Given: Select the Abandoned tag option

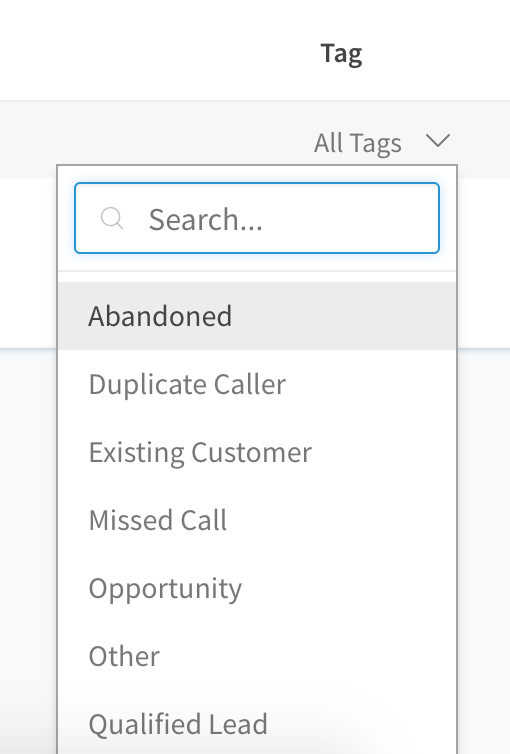Looking at the screenshot, I should coord(257,316).
